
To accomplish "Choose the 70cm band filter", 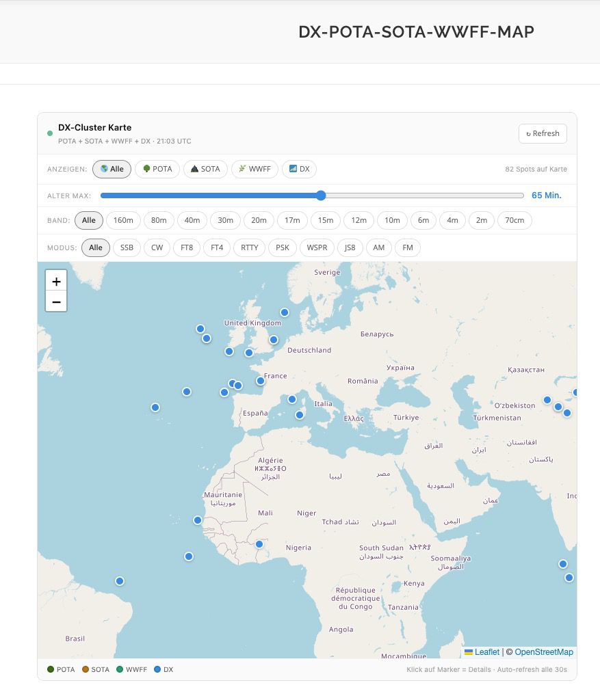I will [514, 220].
